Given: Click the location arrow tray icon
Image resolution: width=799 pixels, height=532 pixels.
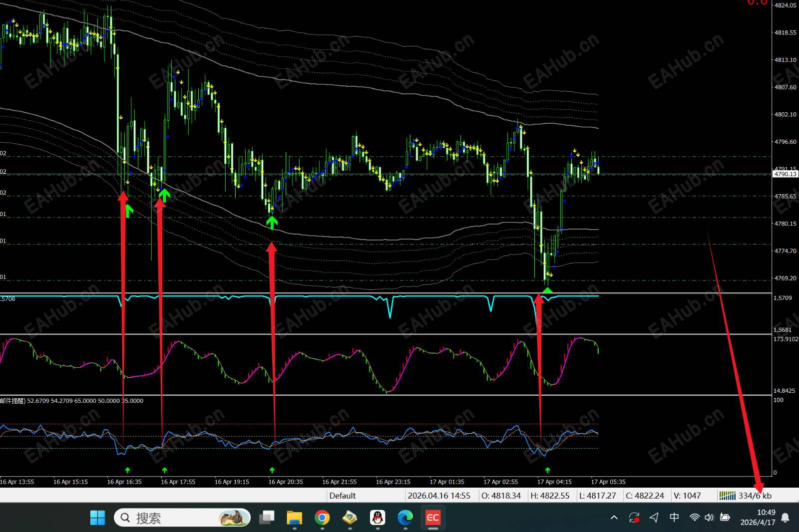Looking at the screenshot, I should coord(654,518).
